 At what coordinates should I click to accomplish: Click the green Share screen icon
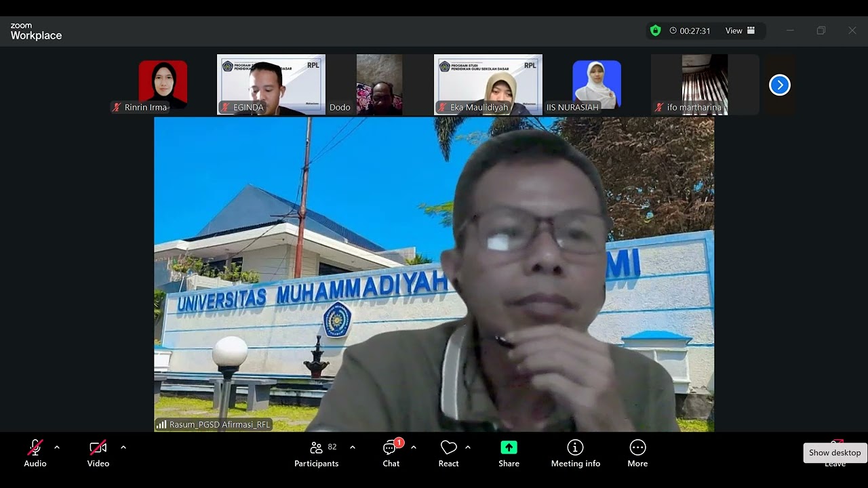coord(509,447)
